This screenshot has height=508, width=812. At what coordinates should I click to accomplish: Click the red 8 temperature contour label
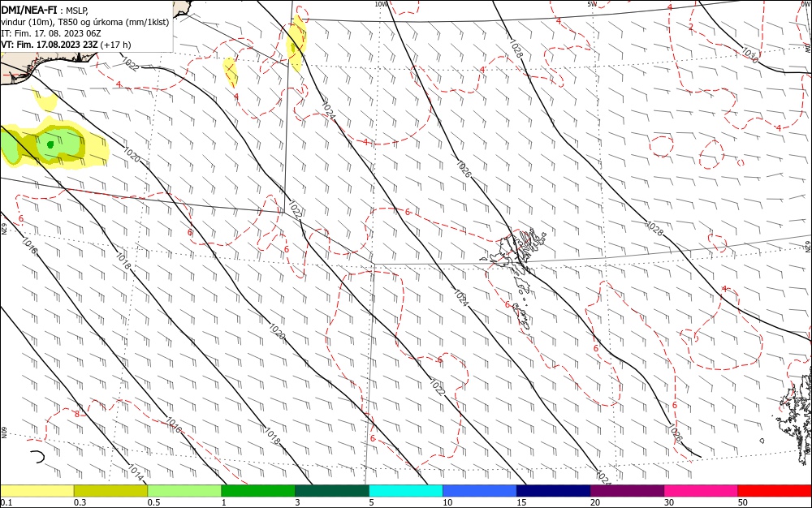[77, 414]
